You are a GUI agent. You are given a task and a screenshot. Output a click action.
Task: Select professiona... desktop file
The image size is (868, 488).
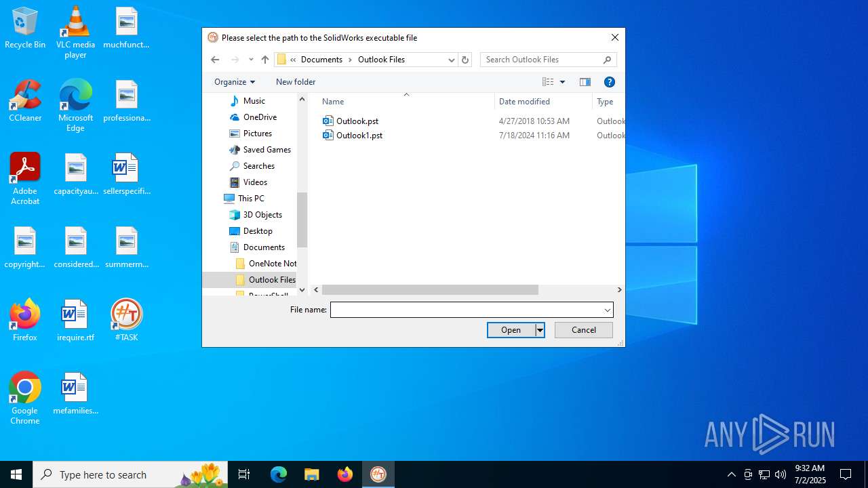click(x=126, y=102)
